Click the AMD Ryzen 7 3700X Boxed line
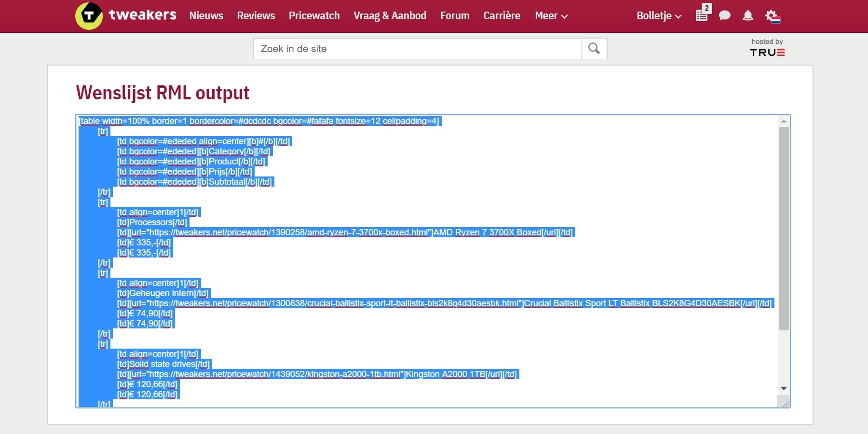The height and width of the screenshot is (434, 868). tap(345, 232)
